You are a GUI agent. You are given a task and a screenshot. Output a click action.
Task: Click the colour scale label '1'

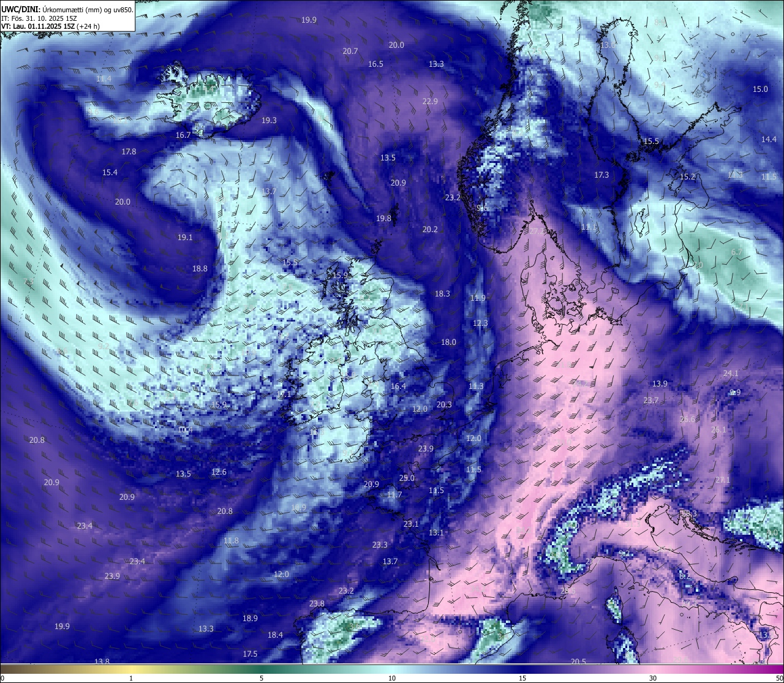click(x=131, y=678)
